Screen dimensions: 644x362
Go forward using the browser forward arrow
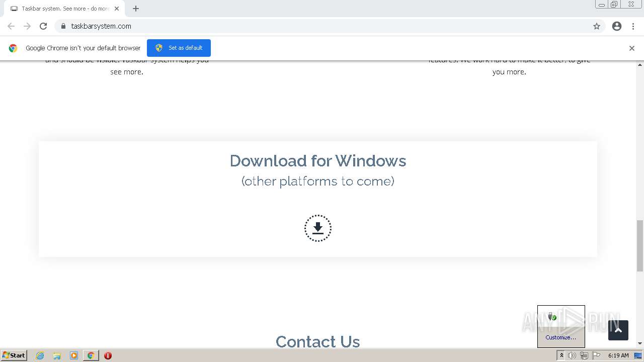click(27, 26)
